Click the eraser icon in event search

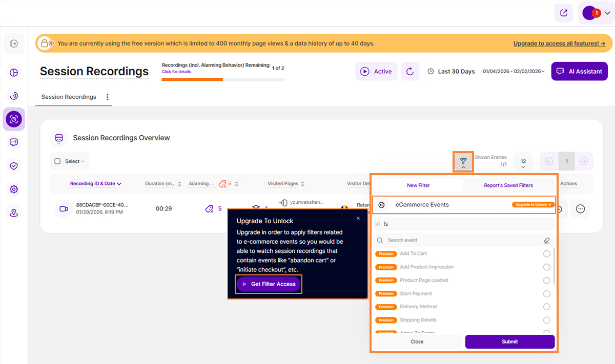pyautogui.click(x=547, y=240)
